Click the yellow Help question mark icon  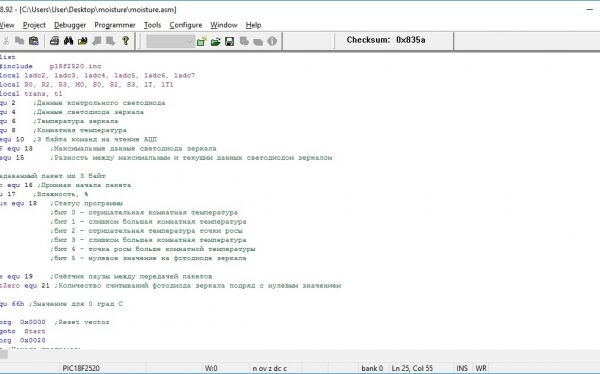pos(126,41)
